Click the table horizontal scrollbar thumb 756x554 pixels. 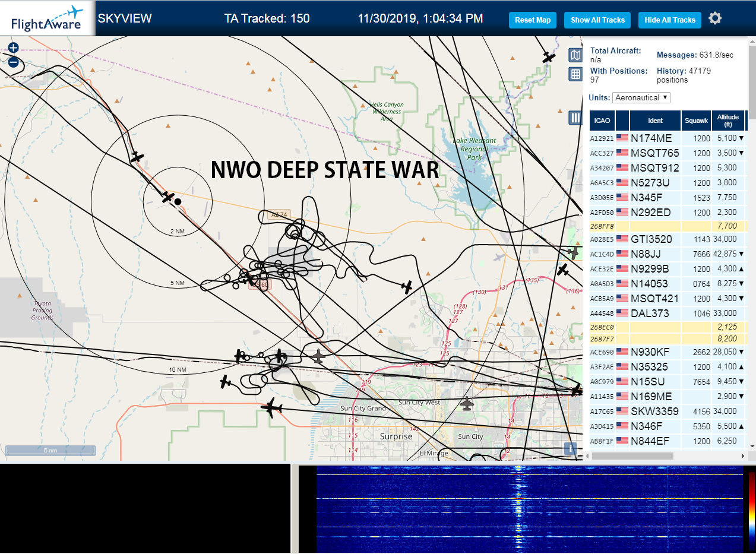tap(632, 456)
